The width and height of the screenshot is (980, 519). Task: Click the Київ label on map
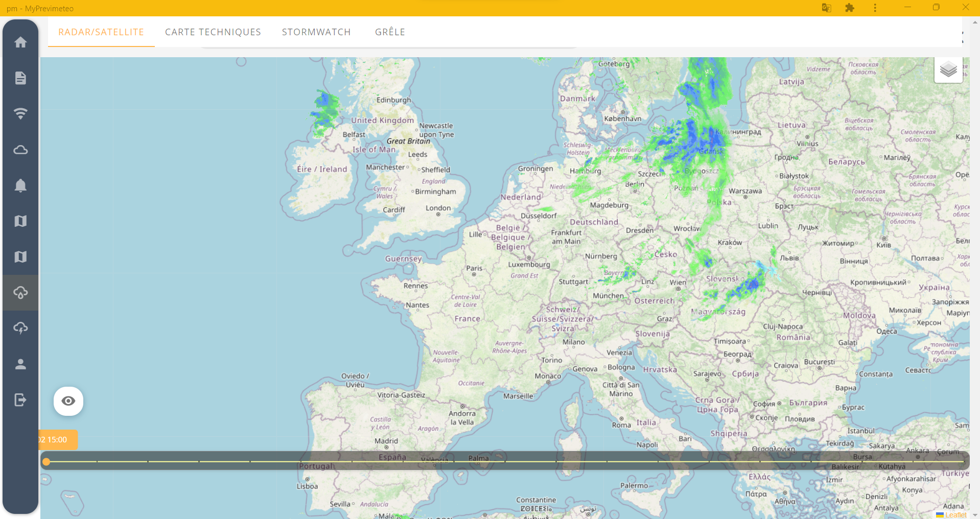883,245
